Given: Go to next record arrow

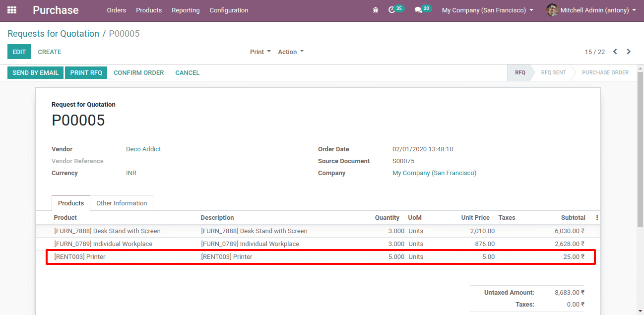Looking at the screenshot, I should 629,52.
